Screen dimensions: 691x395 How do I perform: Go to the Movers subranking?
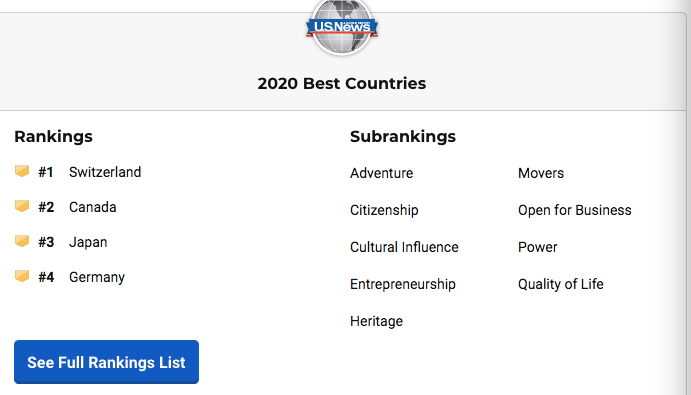point(541,173)
